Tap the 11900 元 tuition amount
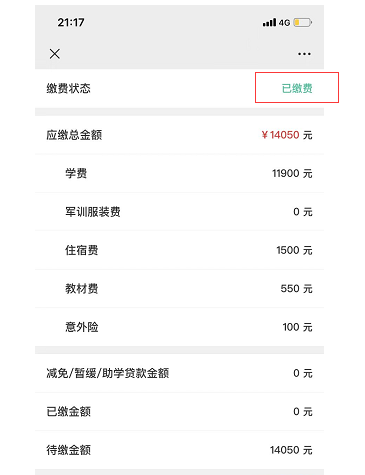This screenshot has height=475, width=365. tap(292, 173)
